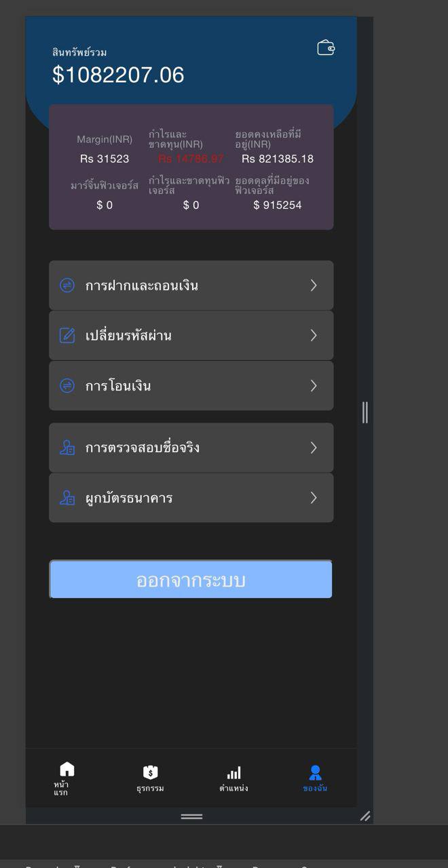This screenshot has height=868, width=448.
Task: Click the ผูกบัตรธนาคาร row
Action: 190,498
